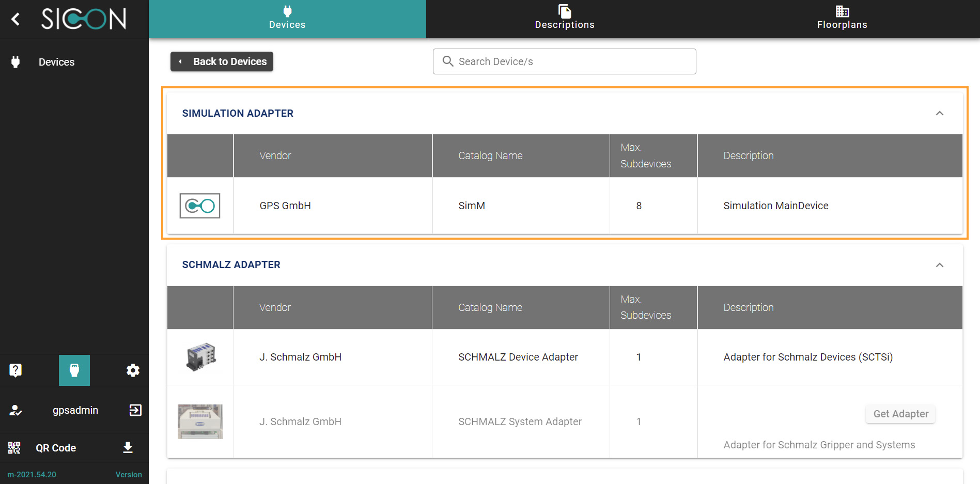The image size is (980, 484).
Task: Switch to the Descriptions tab
Action: [x=564, y=19]
